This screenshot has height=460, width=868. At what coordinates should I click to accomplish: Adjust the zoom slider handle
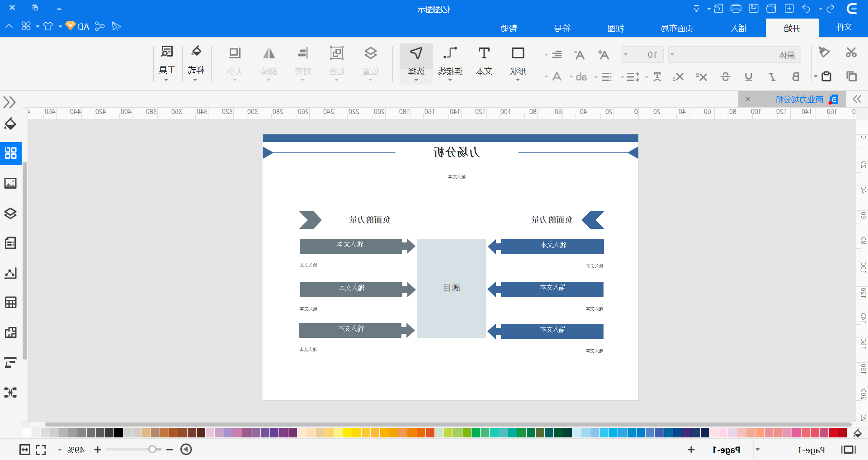[152, 449]
